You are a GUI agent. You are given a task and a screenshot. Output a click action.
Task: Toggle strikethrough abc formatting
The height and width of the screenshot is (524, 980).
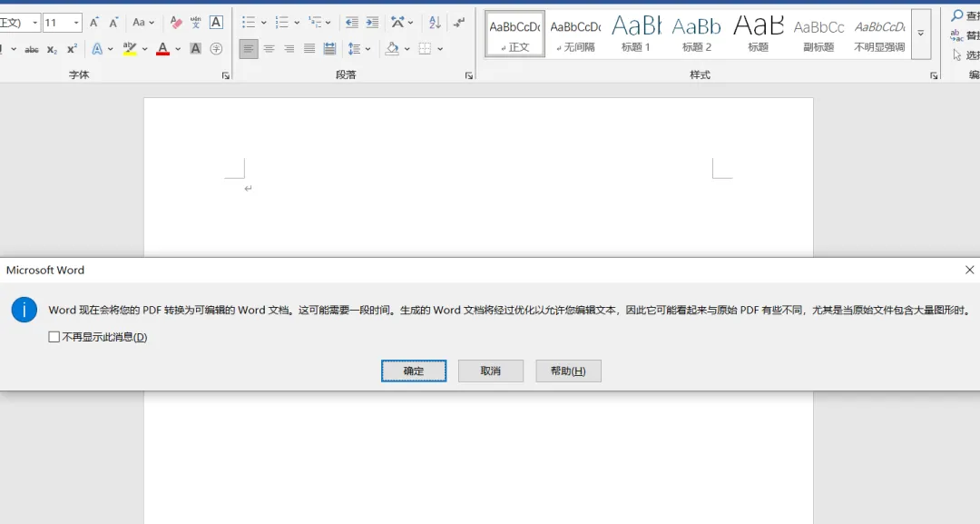point(32,49)
